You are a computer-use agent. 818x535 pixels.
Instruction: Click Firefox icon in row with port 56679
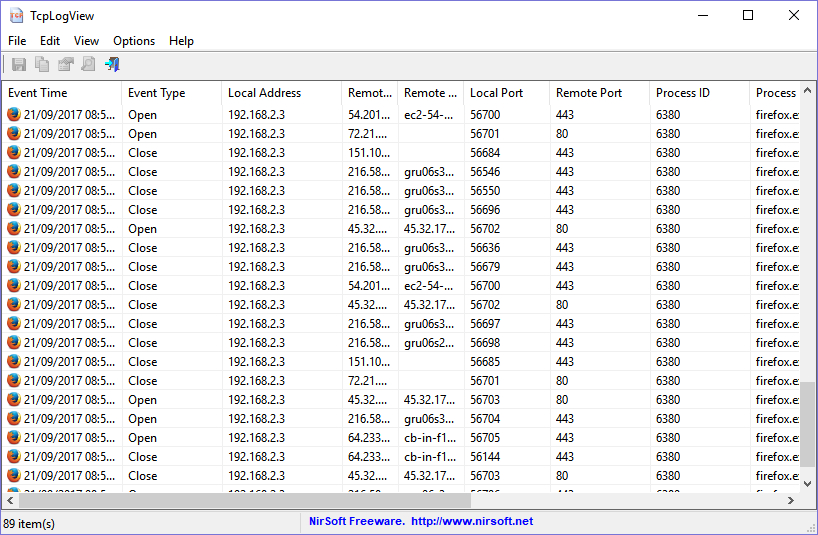pyautogui.click(x=14, y=266)
